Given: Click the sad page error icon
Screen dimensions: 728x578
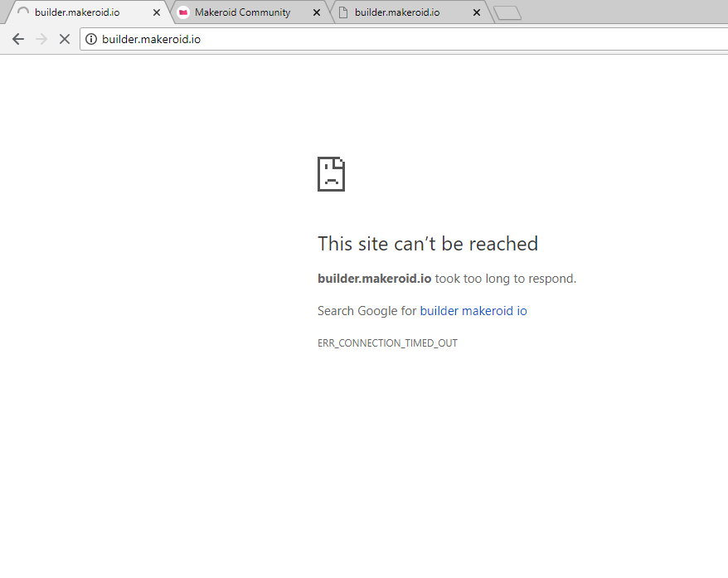Looking at the screenshot, I should 331,174.
